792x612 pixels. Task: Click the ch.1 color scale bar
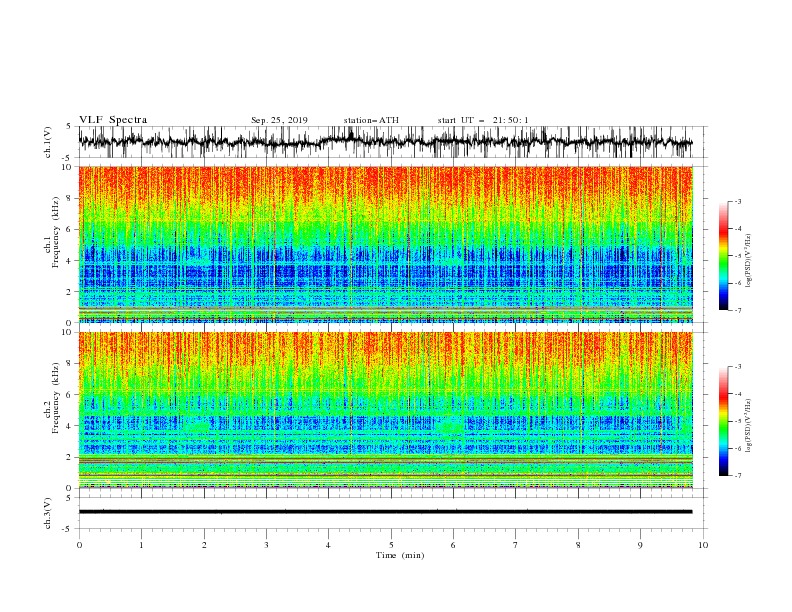click(x=724, y=256)
